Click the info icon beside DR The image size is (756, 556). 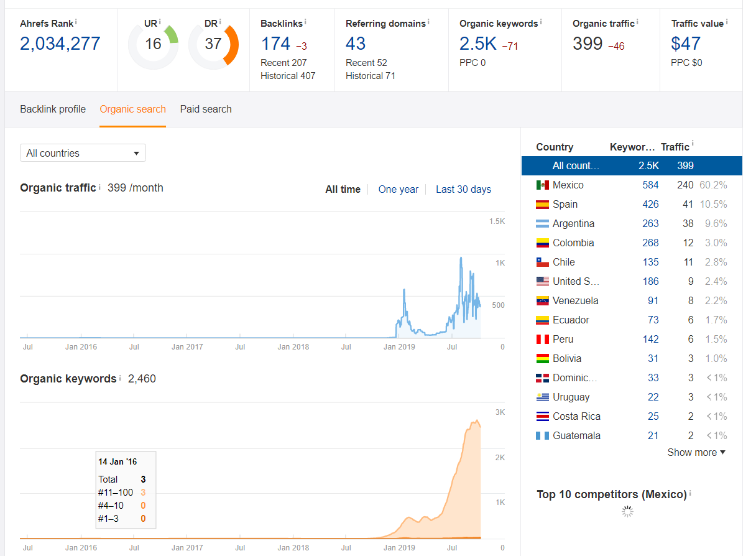220,22
